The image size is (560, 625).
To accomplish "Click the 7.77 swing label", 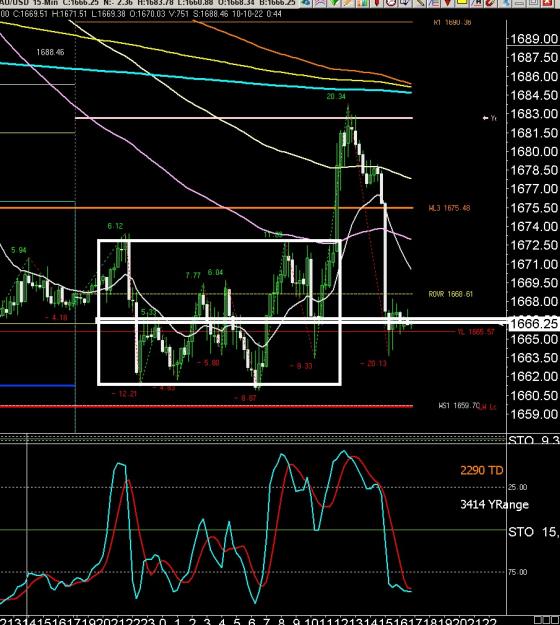I will coord(193,275).
